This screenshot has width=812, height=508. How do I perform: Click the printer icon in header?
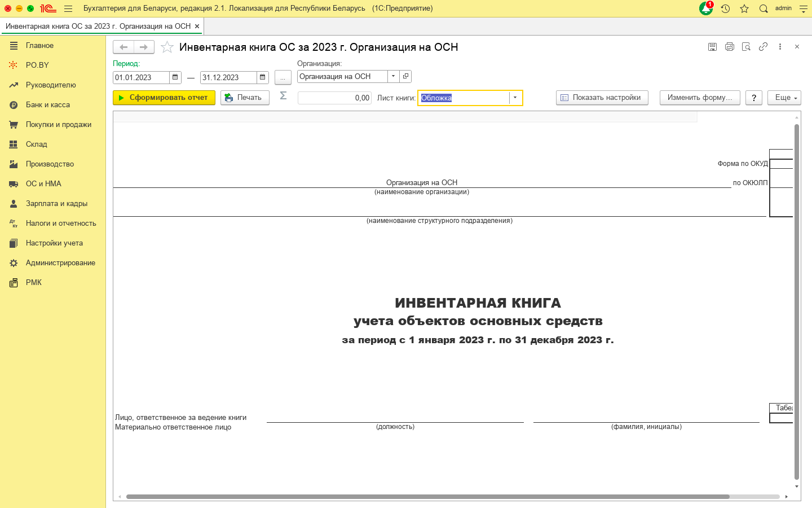[729, 47]
